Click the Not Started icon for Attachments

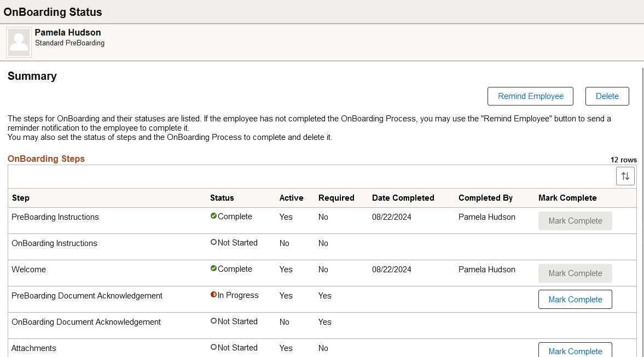tap(213, 347)
